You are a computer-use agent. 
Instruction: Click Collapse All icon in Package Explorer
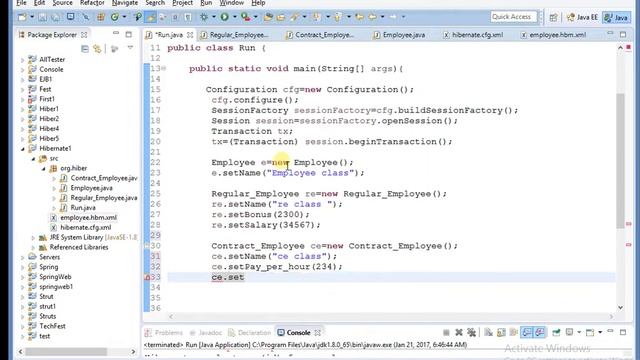coord(85,49)
